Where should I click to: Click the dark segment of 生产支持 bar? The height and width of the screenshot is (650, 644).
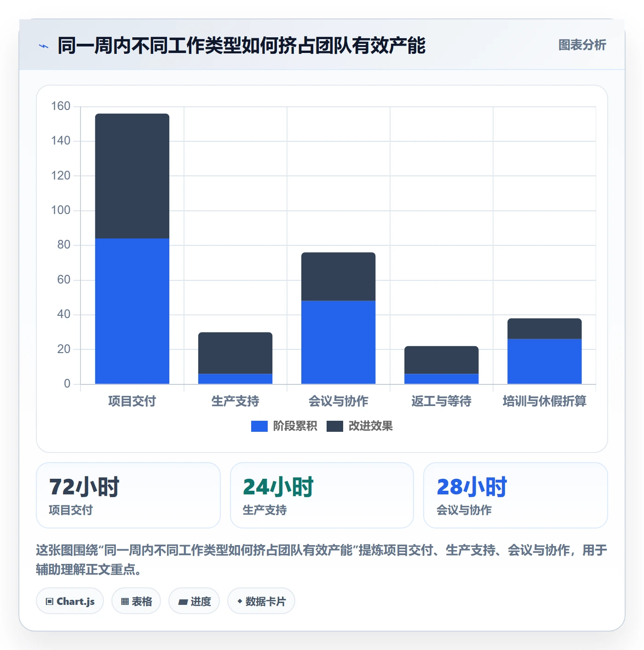pyautogui.click(x=235, y=353)
